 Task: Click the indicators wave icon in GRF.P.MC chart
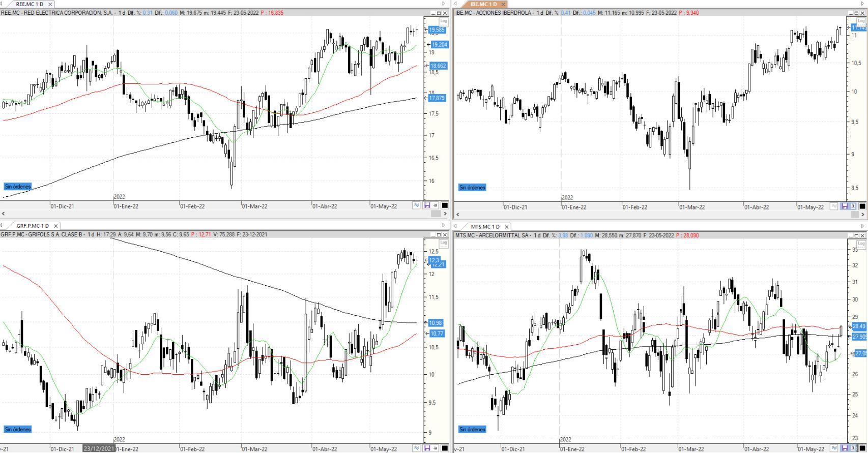click(417, 448)
